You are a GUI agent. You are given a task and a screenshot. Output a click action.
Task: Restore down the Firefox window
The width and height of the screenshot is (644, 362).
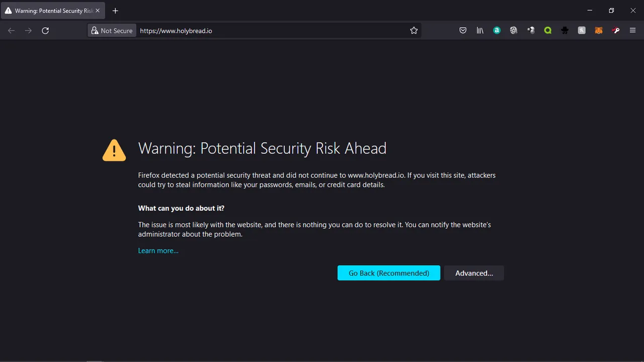click(611, 11)
